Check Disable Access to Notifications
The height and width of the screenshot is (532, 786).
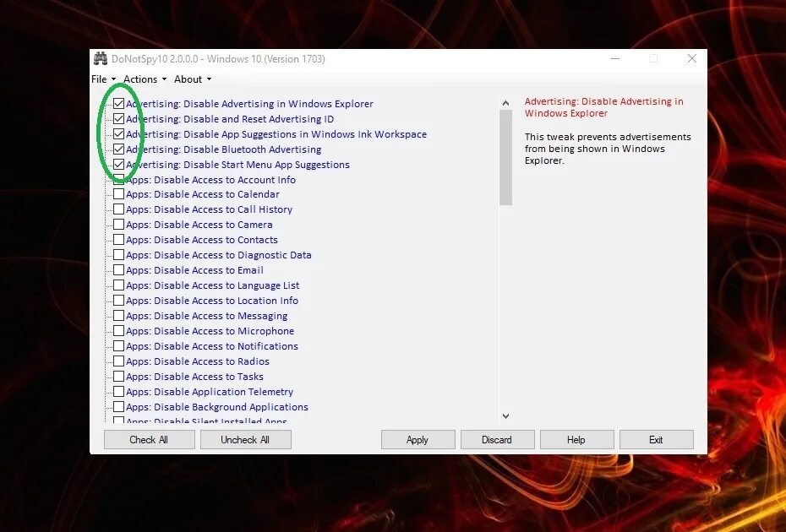pyautogui.click(x=119, y=345)
